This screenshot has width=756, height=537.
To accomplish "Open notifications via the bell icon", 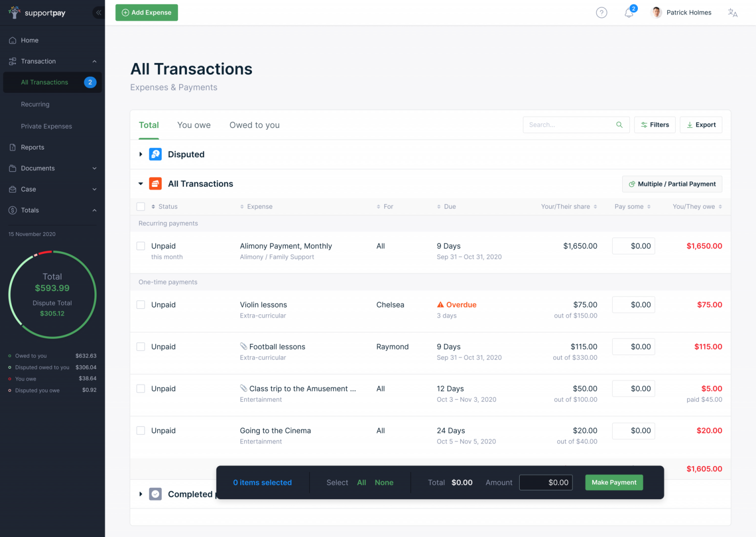I will 629,12.
